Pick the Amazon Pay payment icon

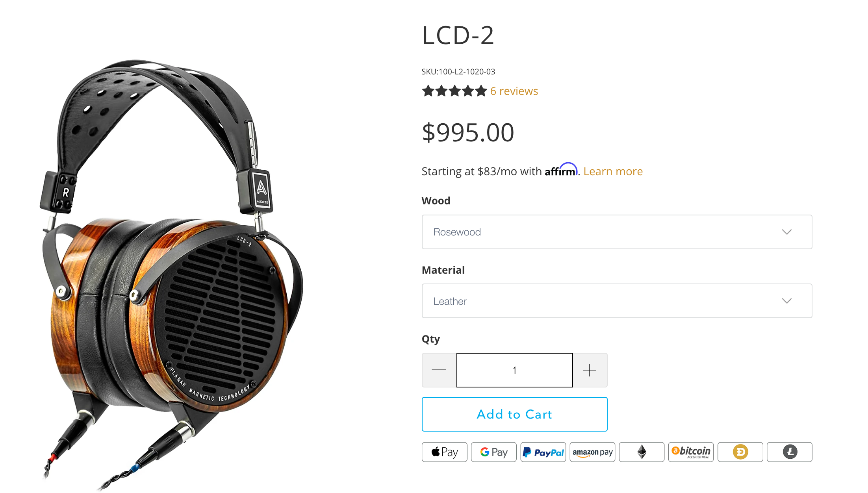[592, 452]
